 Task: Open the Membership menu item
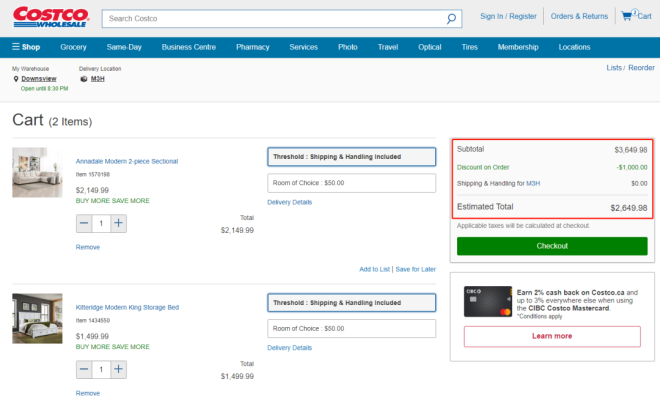[x=518, y=47]
